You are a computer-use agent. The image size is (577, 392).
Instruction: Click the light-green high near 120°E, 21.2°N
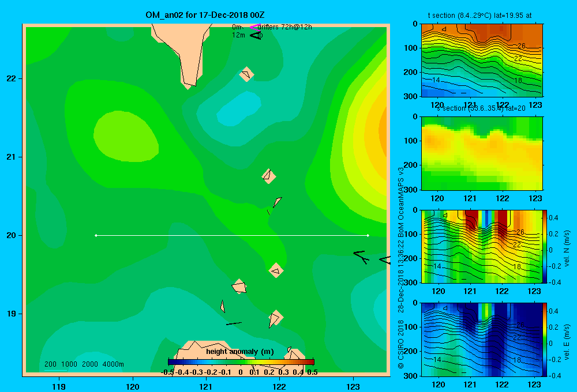tap(126, 137)
